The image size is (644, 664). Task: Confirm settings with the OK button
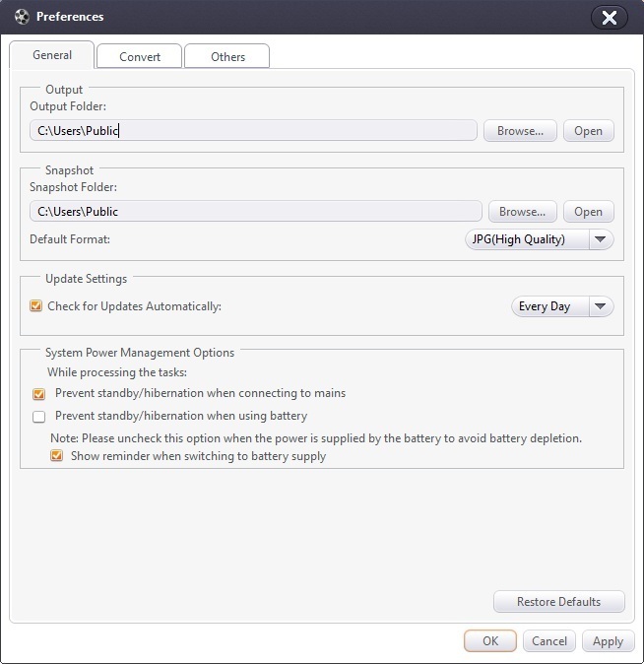click(x=490, y=641)
